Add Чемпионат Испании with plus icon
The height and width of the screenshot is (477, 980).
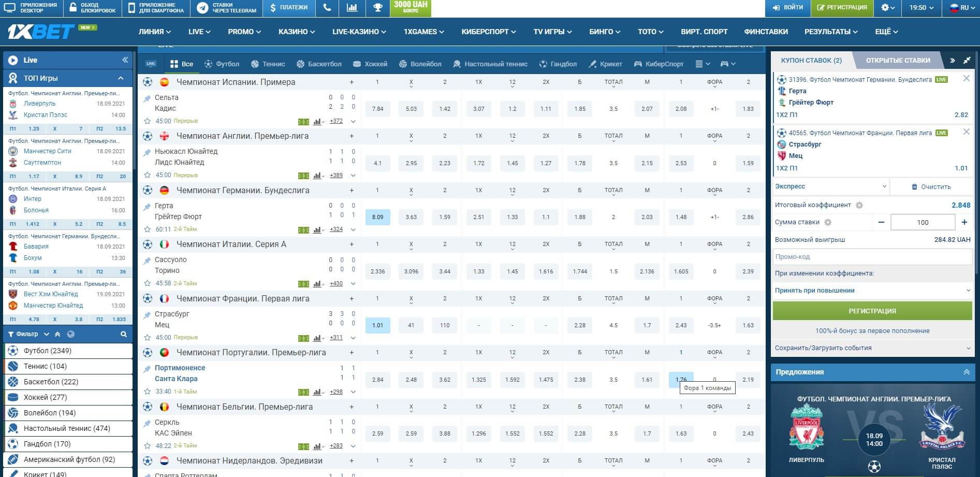coord(352,82)
